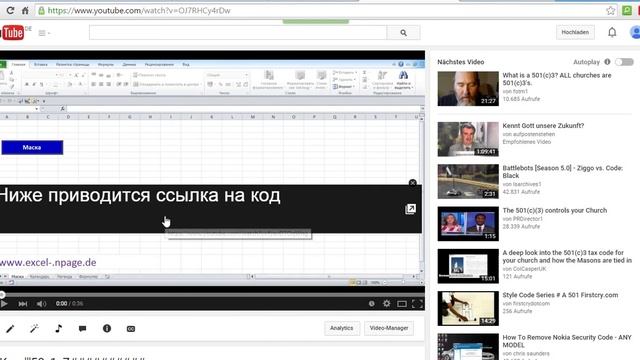Screen dimensions: 640x360
Task: Open 'The 501(c)(3) controls your Church' video
Action: pos(554,211)
